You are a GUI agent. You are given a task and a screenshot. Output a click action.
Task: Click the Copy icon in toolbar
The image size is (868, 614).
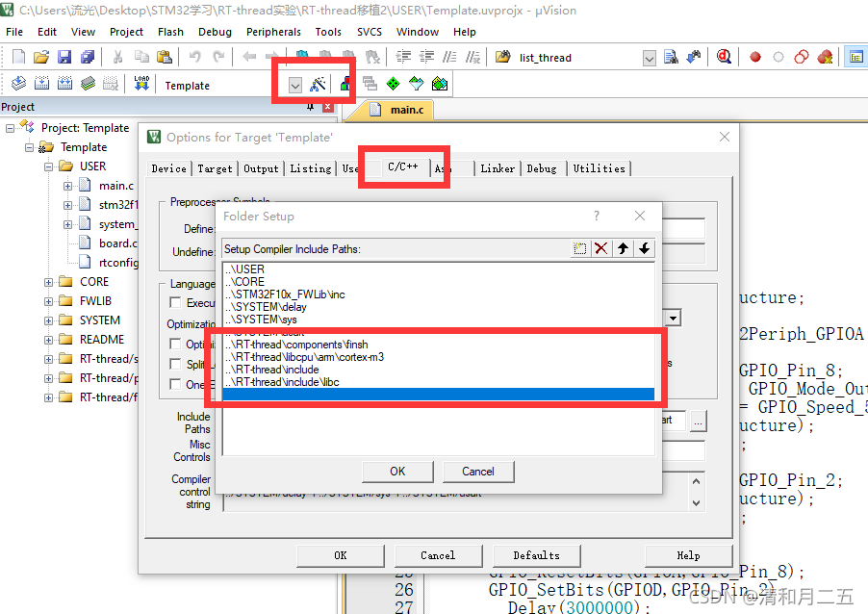pos(141,57)
